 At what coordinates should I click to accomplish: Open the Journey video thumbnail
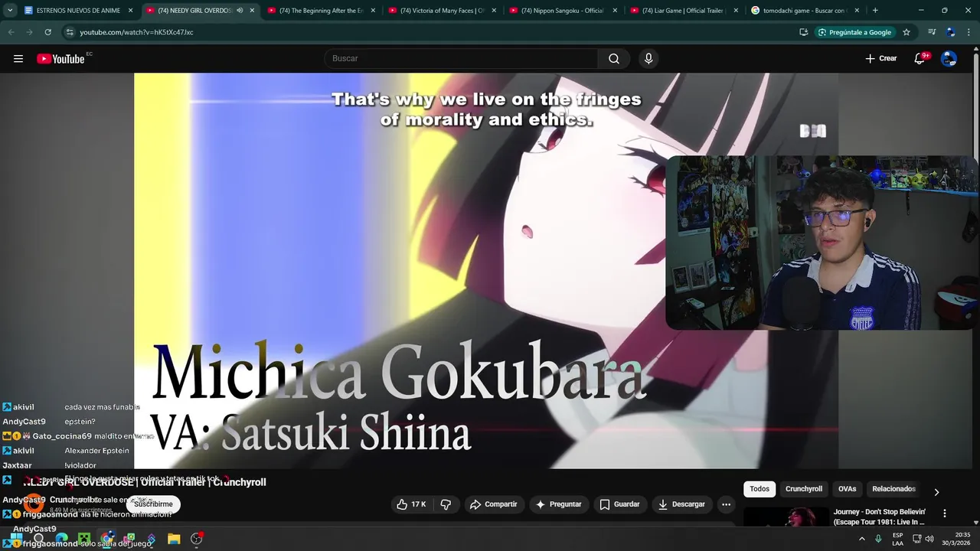786,517
